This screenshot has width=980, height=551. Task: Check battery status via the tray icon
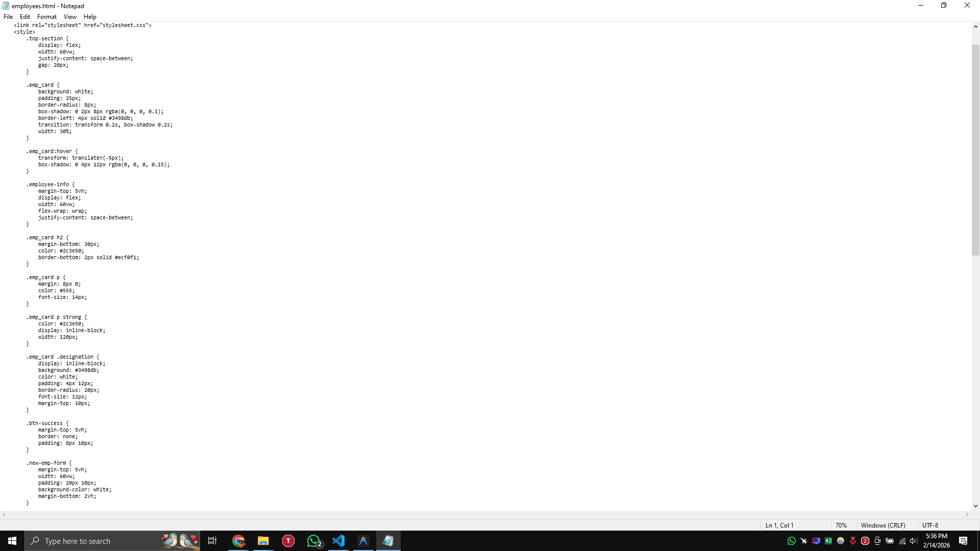click(x=890, y=542)
